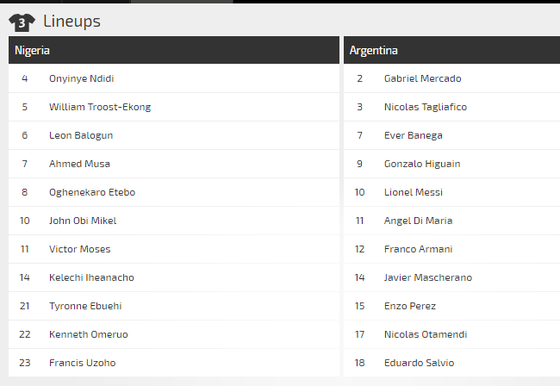Click Francis Uzoho goalkeeper name
The width and height of the screenshot is (560, 386).
82,363
